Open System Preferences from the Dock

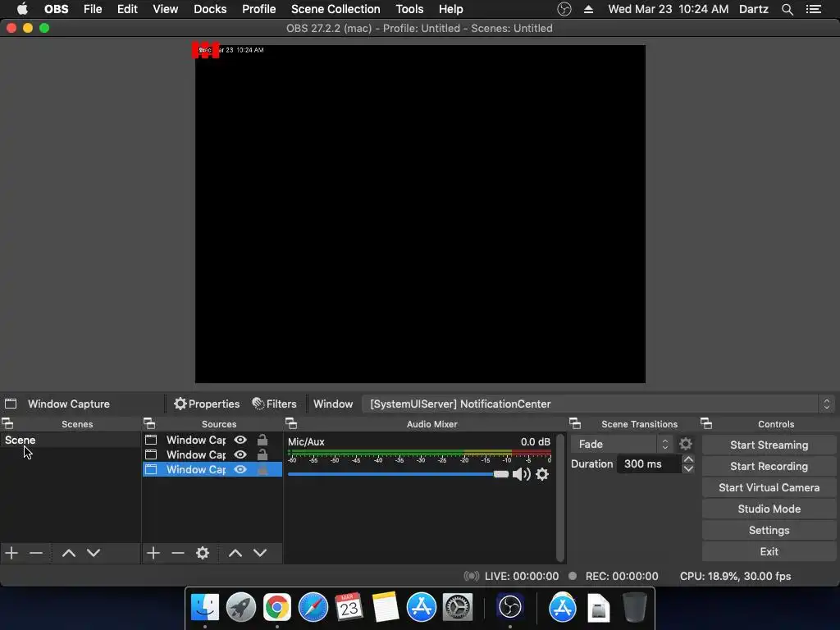[457, 608]
